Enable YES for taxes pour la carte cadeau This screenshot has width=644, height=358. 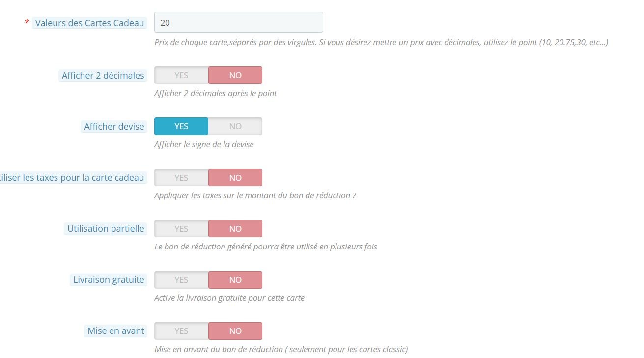181,177
